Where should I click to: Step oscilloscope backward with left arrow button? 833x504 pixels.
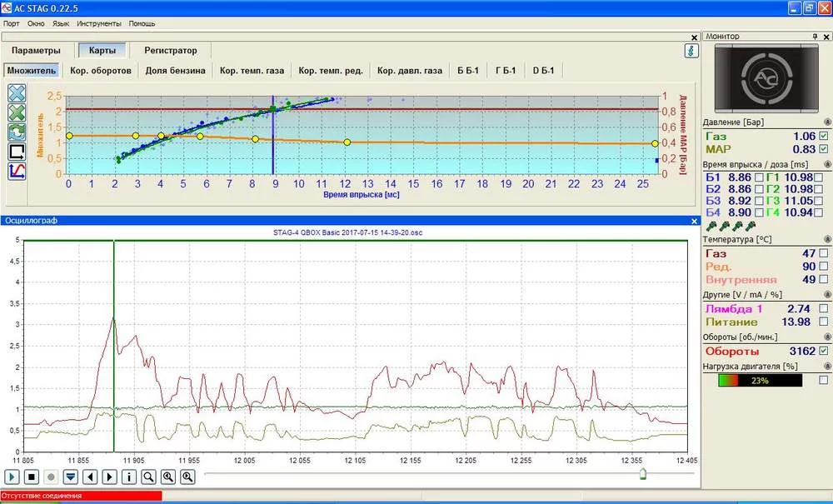pyautogui.click(x=90, y=477)
